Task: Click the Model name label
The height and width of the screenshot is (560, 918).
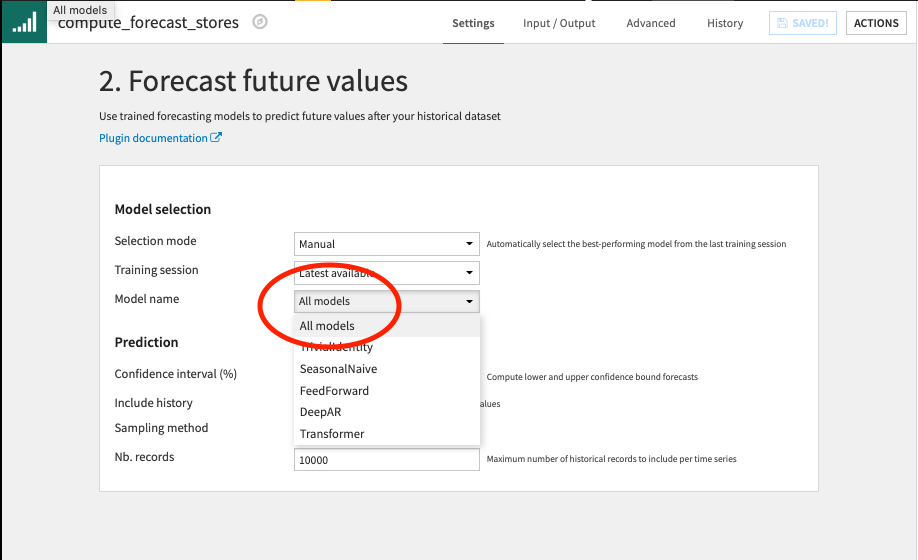Action: [x=147, y=299]
